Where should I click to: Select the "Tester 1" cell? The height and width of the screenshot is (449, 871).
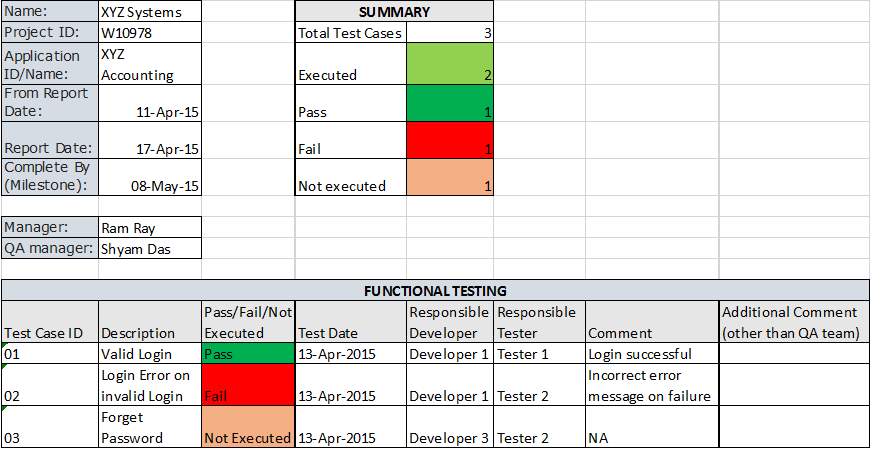coord(539,353)
